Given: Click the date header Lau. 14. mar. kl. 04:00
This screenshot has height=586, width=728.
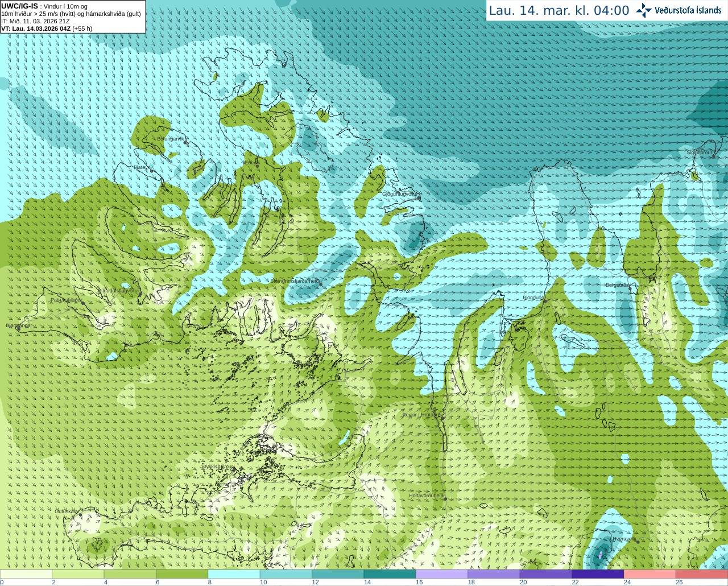Looking at the screenshot, I should click(x=559, y=10).
